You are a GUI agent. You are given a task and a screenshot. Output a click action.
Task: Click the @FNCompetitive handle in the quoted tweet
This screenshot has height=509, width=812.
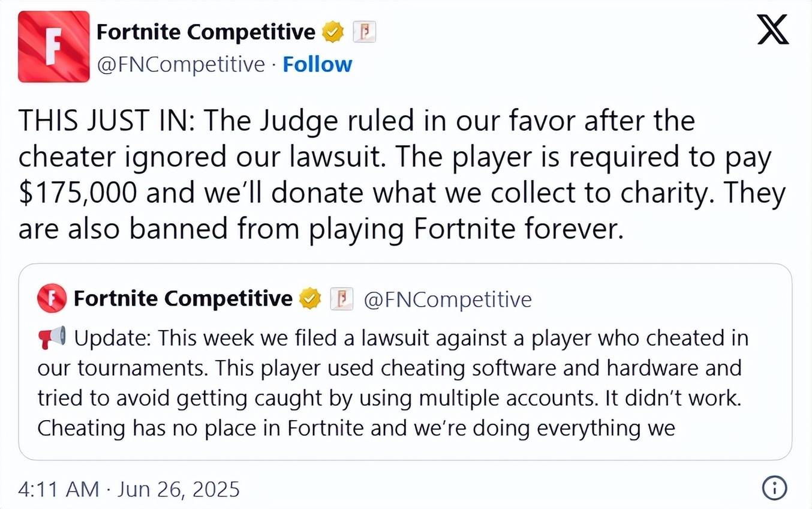tap(447, 299)
